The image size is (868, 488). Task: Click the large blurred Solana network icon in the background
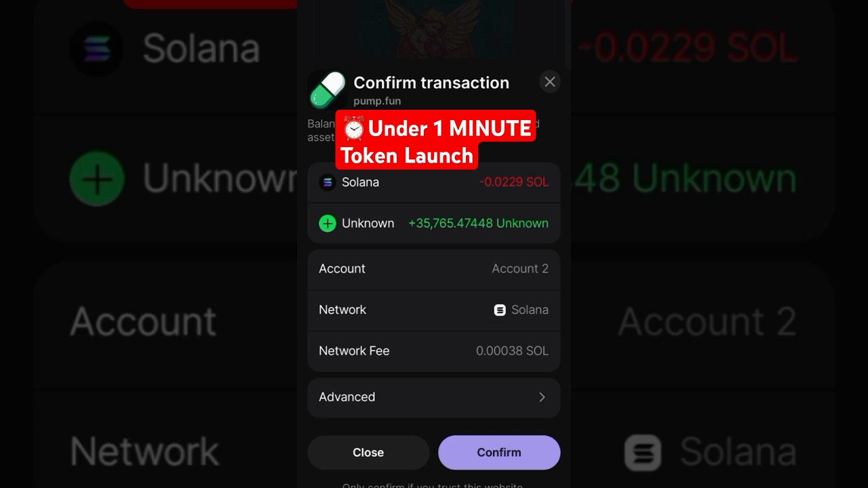pyautogui.click(x=643, y=452)
